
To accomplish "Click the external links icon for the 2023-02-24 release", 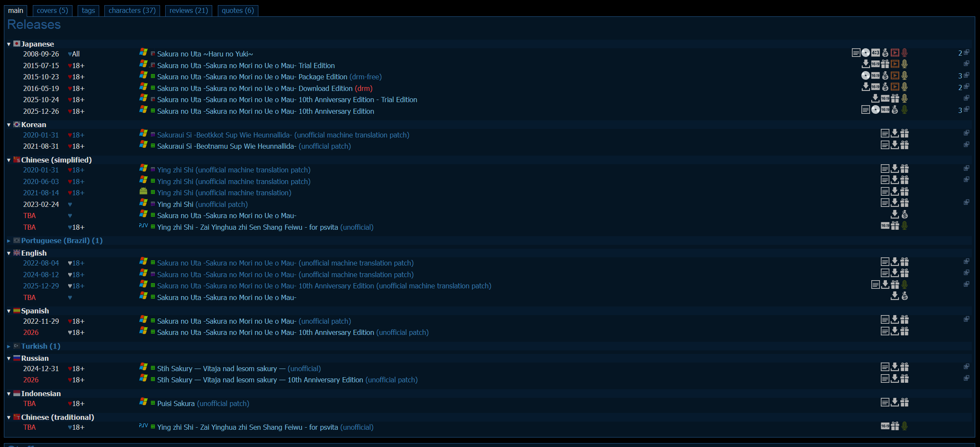I will [x=967, y=203].
